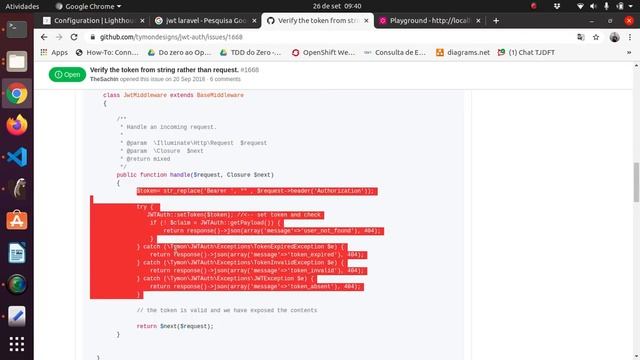Image resolution: width=640 pixels, height=360 pixels.
Task: Open the volume indicator in system tray
Action: (593, 6)
